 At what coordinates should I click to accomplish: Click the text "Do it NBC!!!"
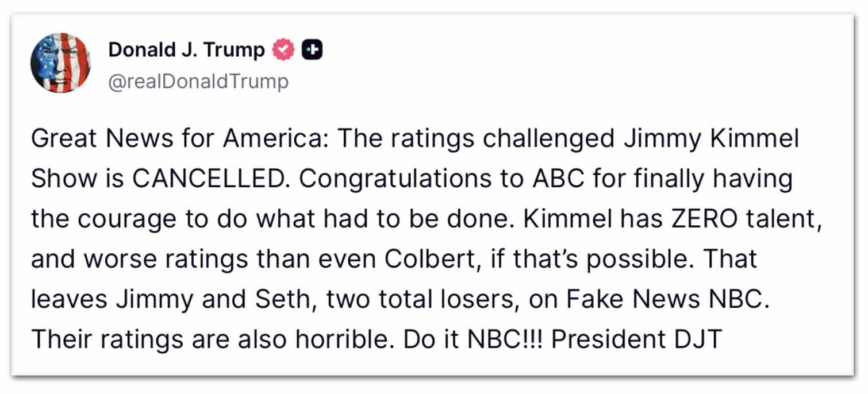(474, 339)
